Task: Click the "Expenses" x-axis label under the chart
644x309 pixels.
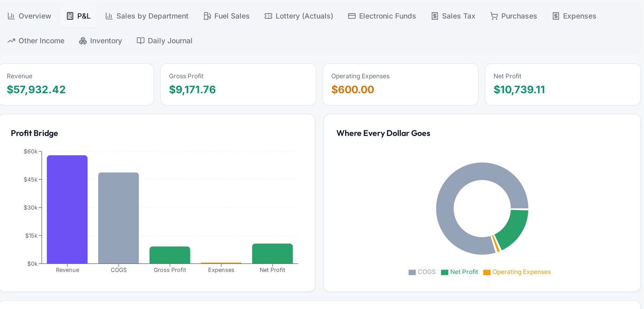Action: 221,270
